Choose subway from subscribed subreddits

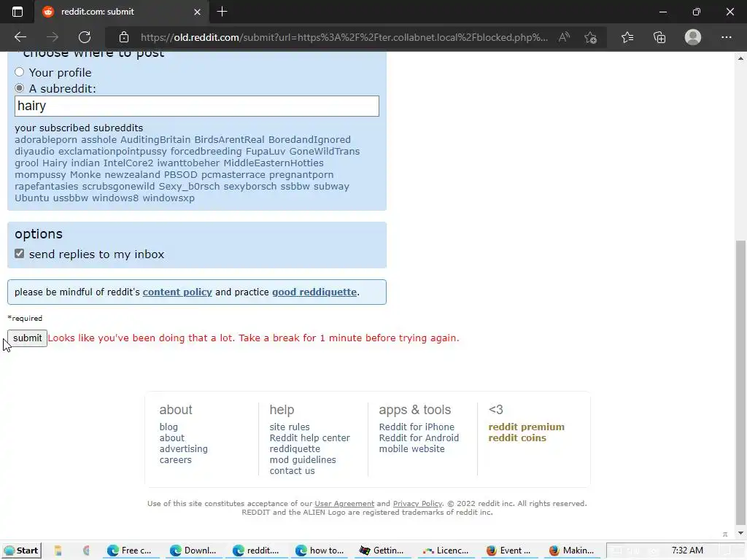(x=331, y=186)
